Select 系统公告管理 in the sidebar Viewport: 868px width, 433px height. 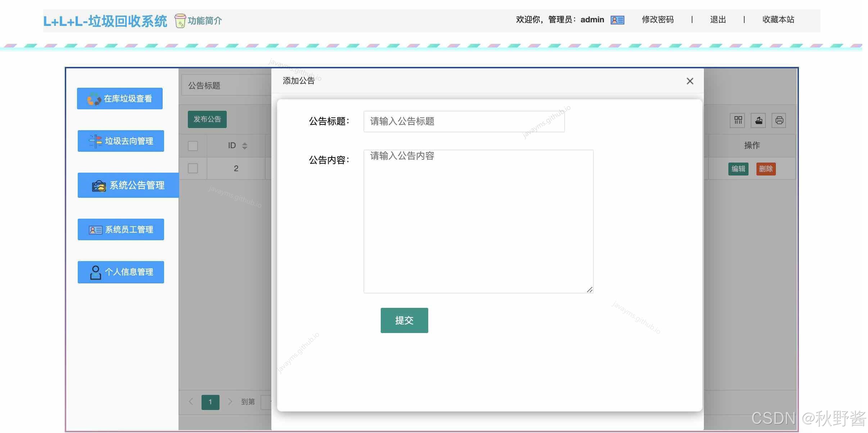click(128, 185)
